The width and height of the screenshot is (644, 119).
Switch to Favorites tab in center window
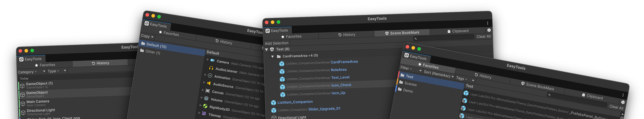coord(291,37)
